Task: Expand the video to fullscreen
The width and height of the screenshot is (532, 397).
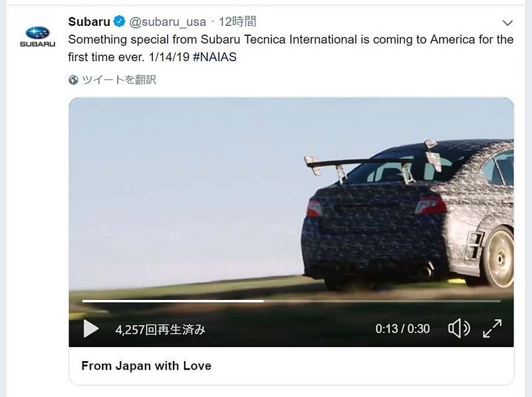Action: tap(492, 328)
